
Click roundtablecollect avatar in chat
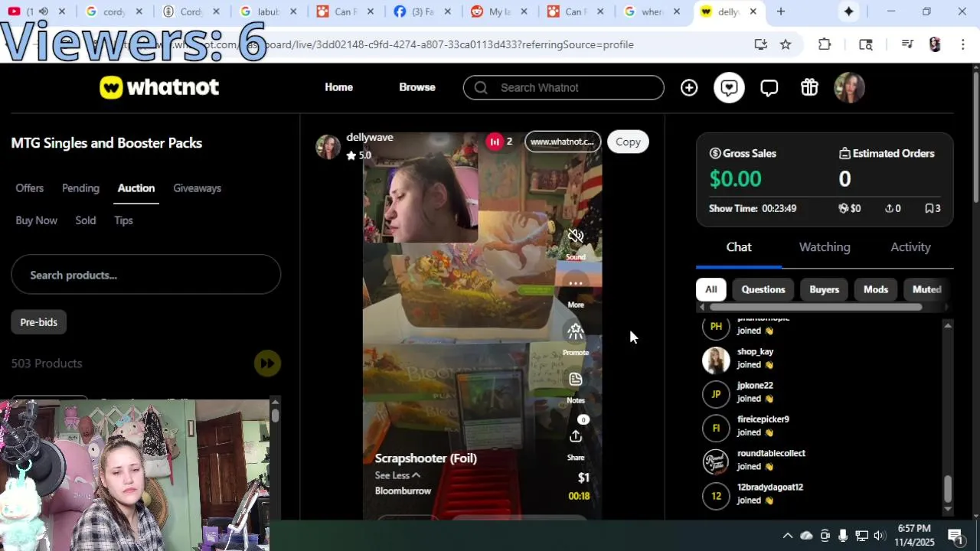[716, 461]
